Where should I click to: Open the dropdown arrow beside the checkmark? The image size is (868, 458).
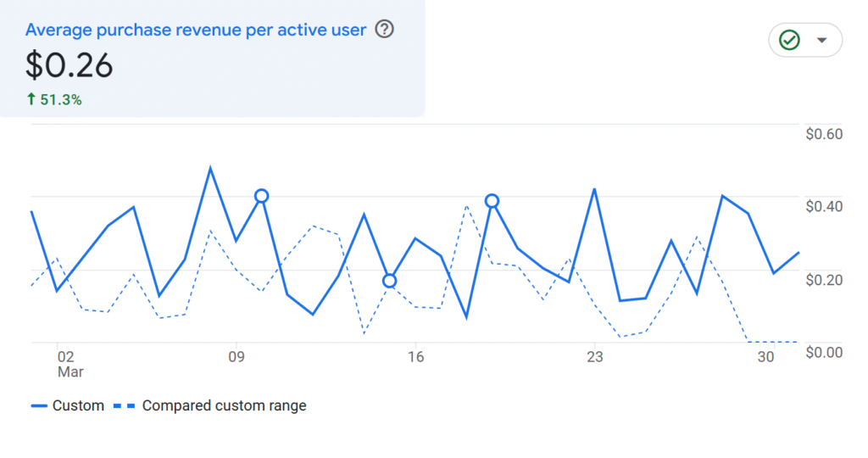coord(821,40)
